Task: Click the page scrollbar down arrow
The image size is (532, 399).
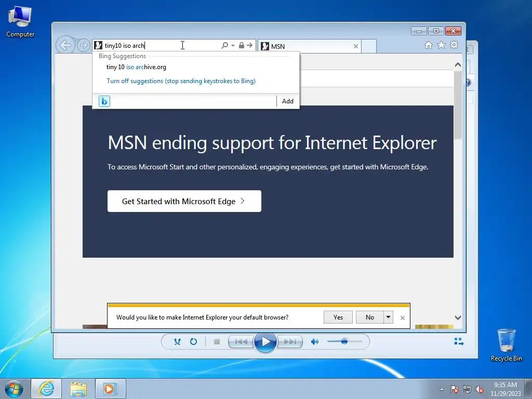Action: pyautogui.click(x=458, y=317)
